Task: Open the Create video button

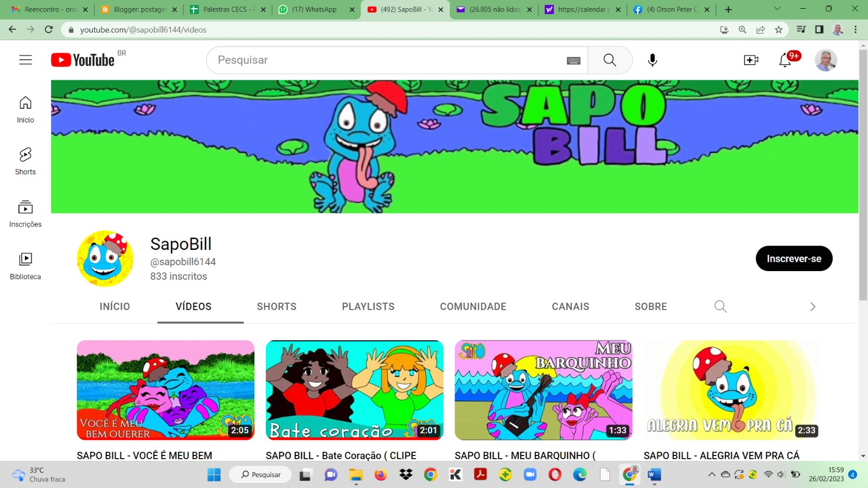Action: [751, 60]
